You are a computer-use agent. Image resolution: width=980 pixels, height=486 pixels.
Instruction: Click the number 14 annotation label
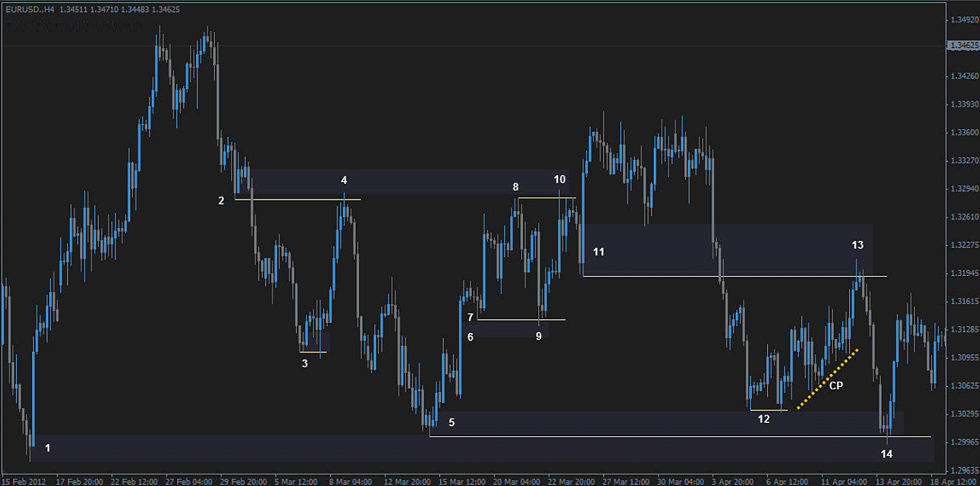(886, 454)
